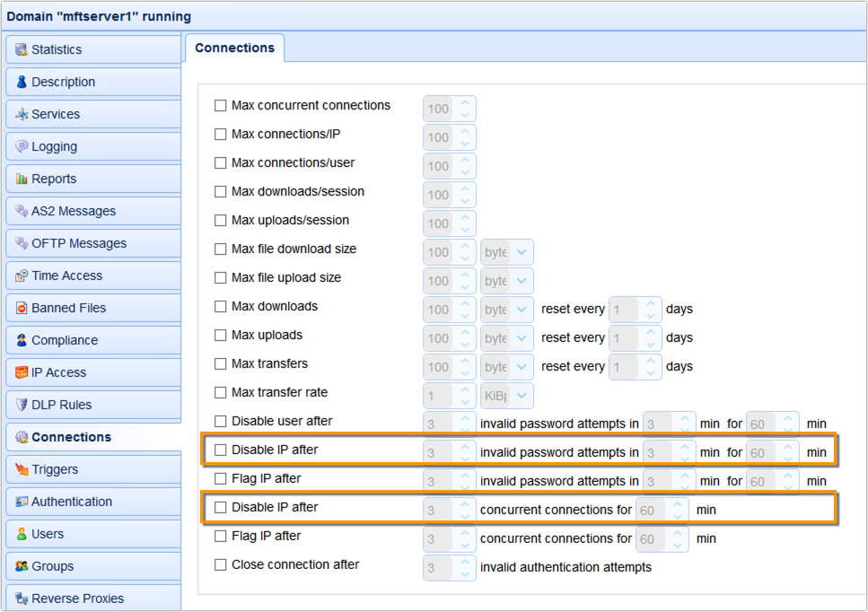The height and width of the screenshot is (612, 868).
Task: Select the Statistics sidebar icon
Action: point(22,49)
